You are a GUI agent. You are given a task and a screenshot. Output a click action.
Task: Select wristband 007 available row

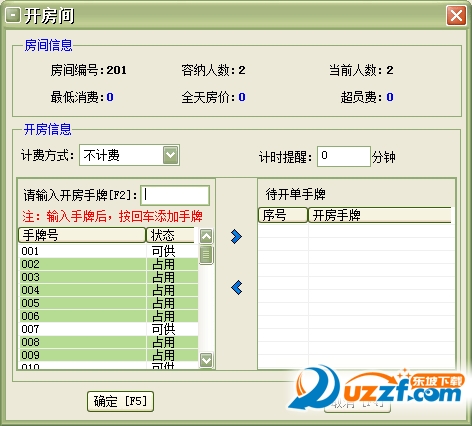[x=109, y=329]
